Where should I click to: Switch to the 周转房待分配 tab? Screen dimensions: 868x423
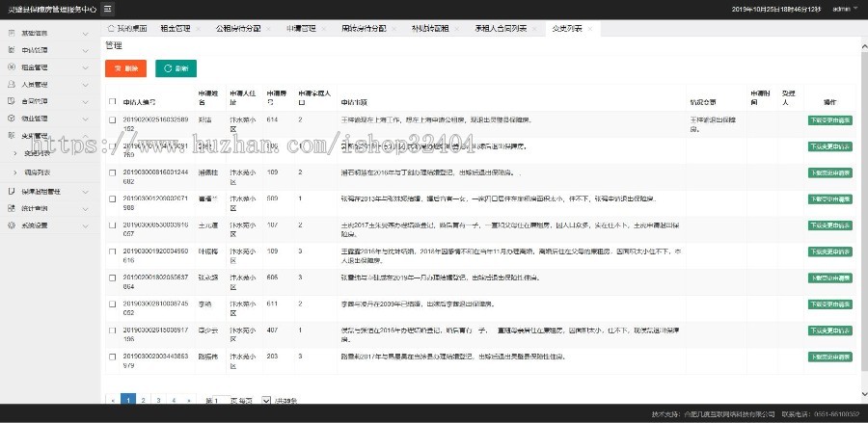pos(364,29)
